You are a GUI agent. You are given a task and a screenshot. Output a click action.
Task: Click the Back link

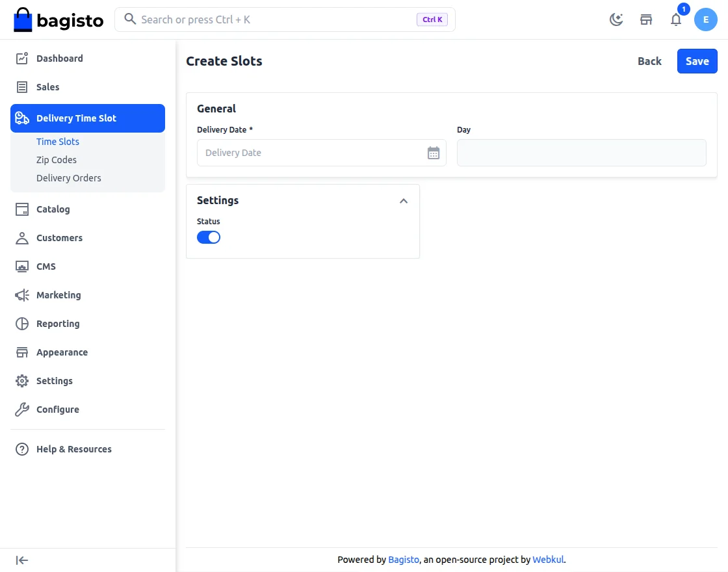[649, 61]
